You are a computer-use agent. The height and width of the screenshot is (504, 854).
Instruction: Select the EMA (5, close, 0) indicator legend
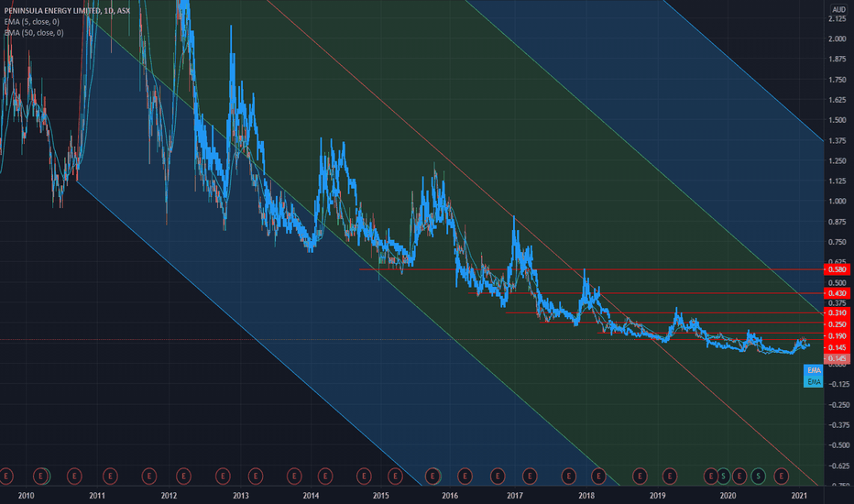(31, 22)
